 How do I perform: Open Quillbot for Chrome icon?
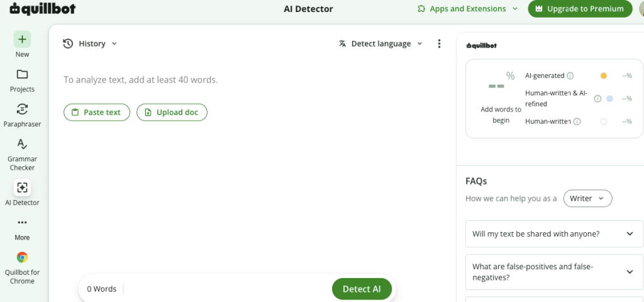22,257
